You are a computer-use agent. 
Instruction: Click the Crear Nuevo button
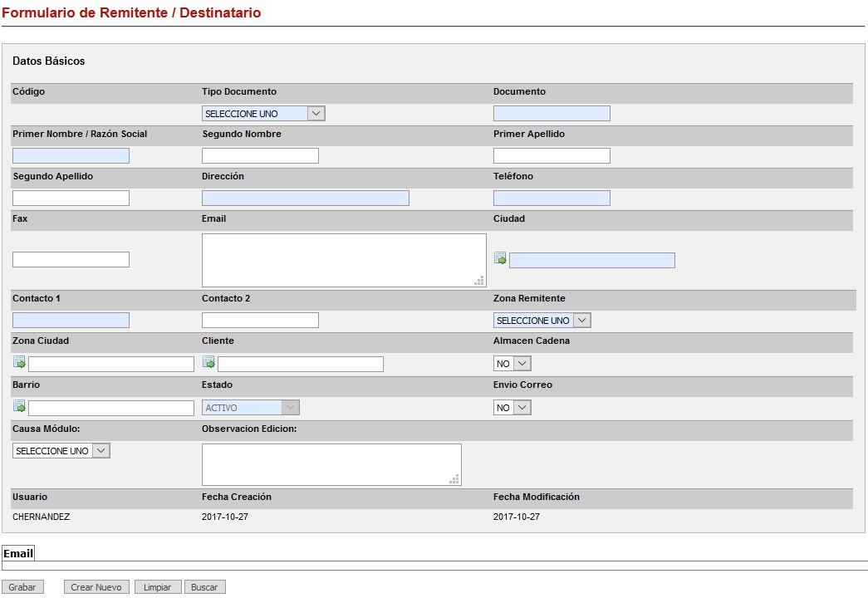(96, 587)
